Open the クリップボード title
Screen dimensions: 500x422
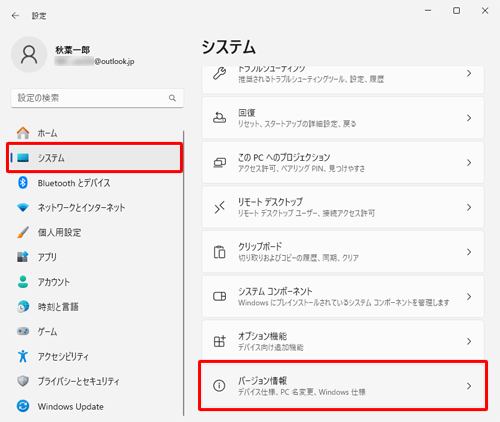[x=260, y=247]
